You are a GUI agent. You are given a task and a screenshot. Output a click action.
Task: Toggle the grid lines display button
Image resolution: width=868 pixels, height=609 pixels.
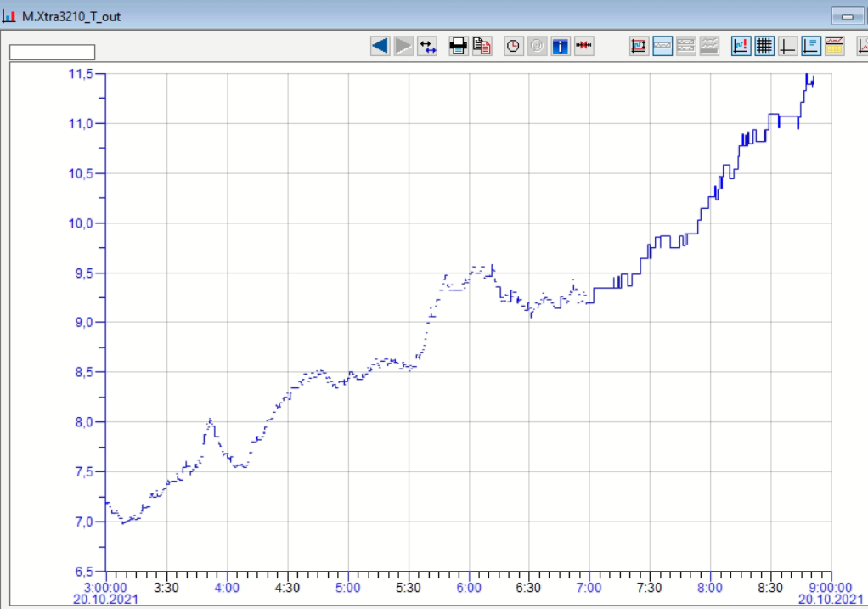click(764, 46)
